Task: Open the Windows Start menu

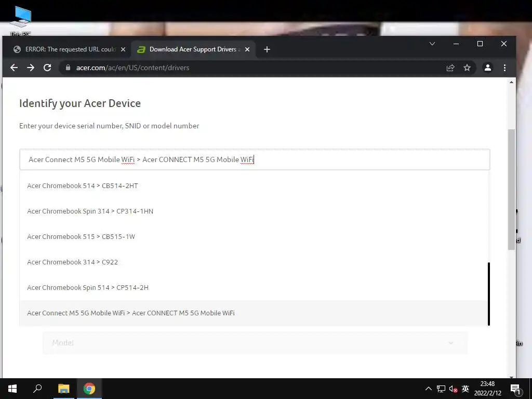Action: point(12,389)
